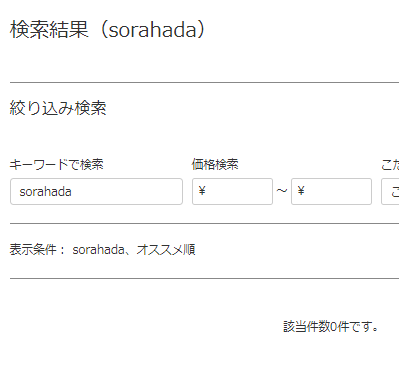Click the yen symbol in the minimum price box
The image size is (399, 387).
[202, 191]
